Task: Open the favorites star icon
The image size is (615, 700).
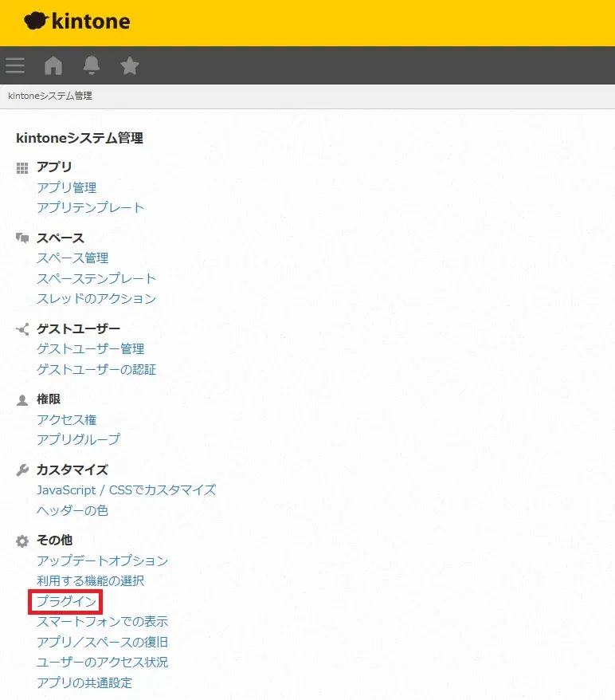Action: (x=130, y=65)
